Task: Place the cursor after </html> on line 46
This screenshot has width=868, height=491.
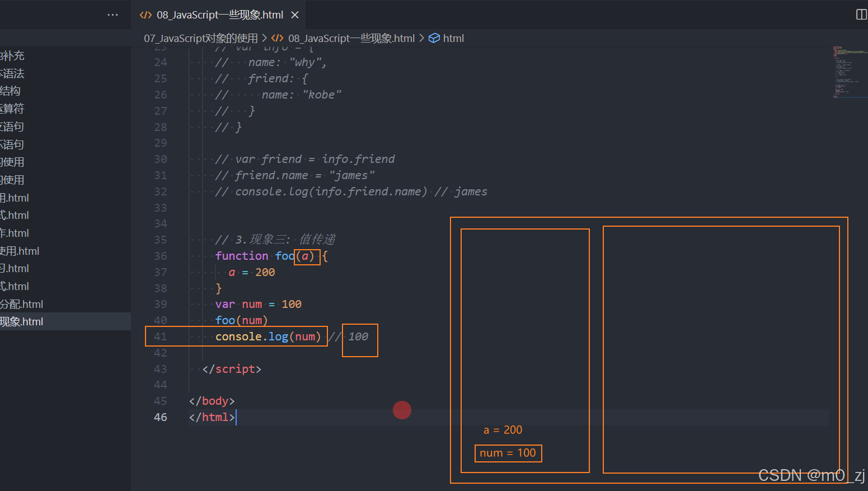Action: coord(237,417)
